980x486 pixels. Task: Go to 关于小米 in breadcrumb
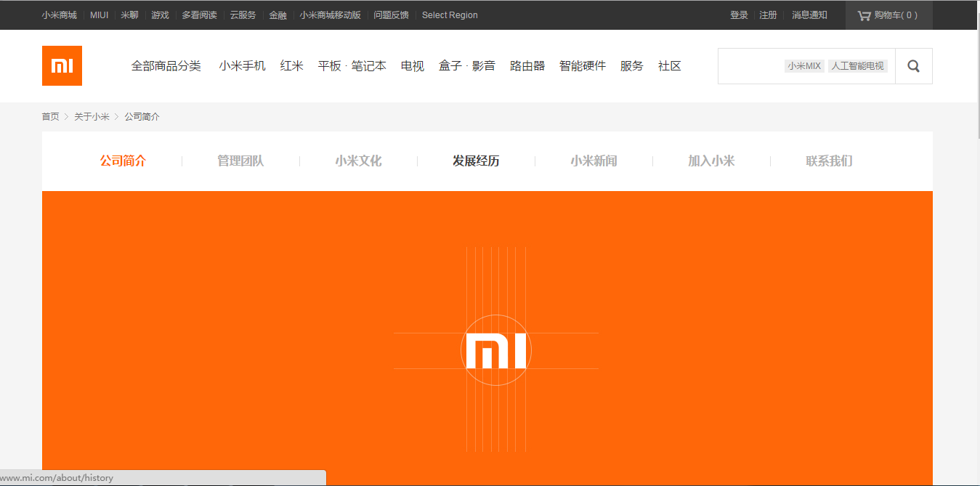click(x=92, y=117)
